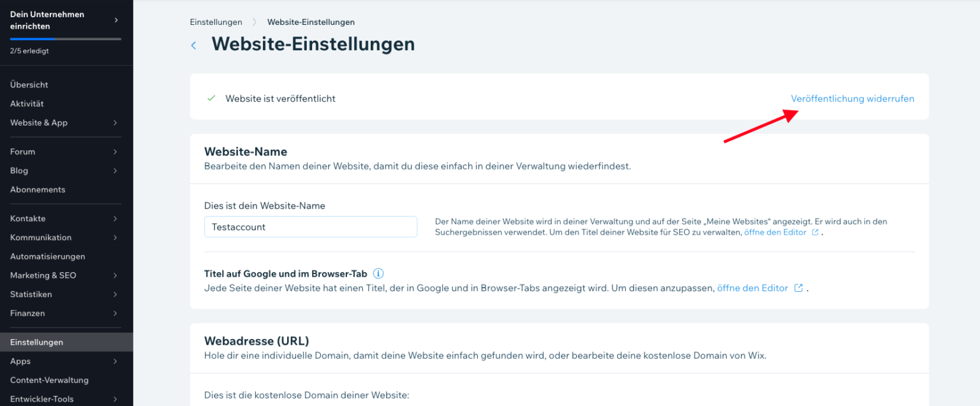
Task: Open the info tooltip icon next to Browser-Tab title
Action: point(378,273)
